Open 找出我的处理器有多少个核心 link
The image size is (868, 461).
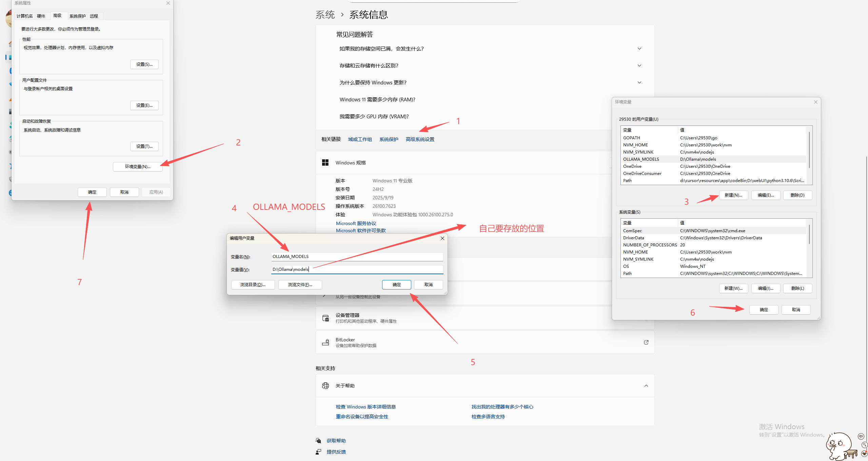click(x=502, y=407)
